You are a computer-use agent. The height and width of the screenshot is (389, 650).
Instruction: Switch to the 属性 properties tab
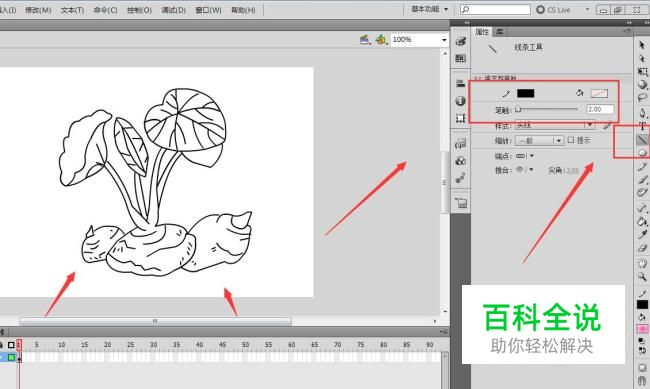pyautogui.click(x=482, y=32)
